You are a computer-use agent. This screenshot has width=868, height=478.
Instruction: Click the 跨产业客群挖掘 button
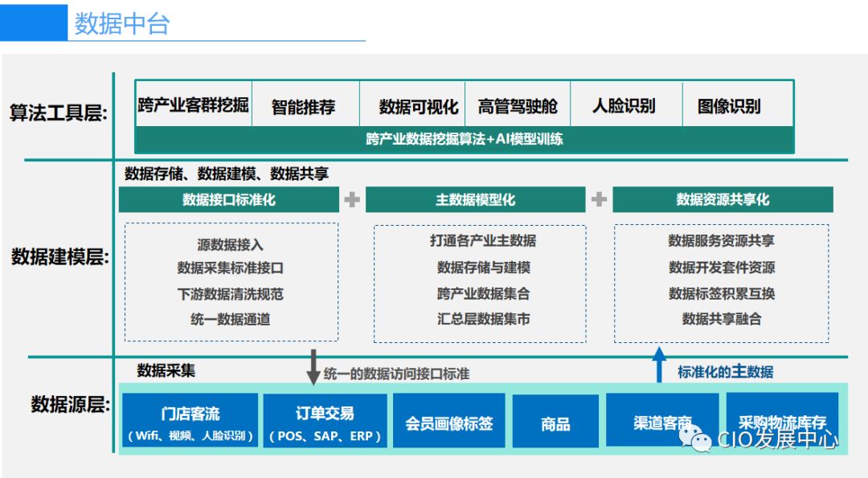[193, 104]
